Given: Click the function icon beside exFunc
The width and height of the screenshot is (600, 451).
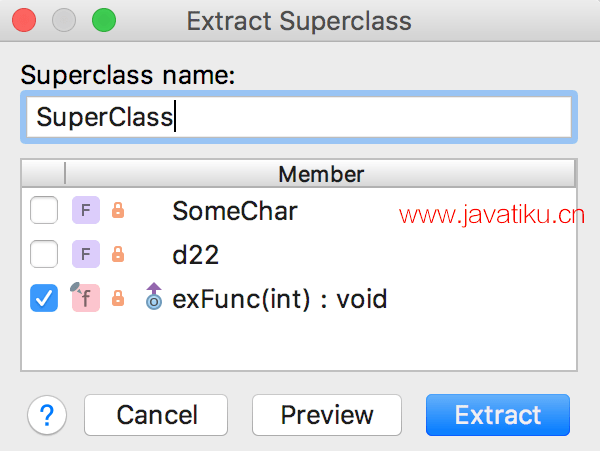Looking at the screenshot, I should 85,297.
